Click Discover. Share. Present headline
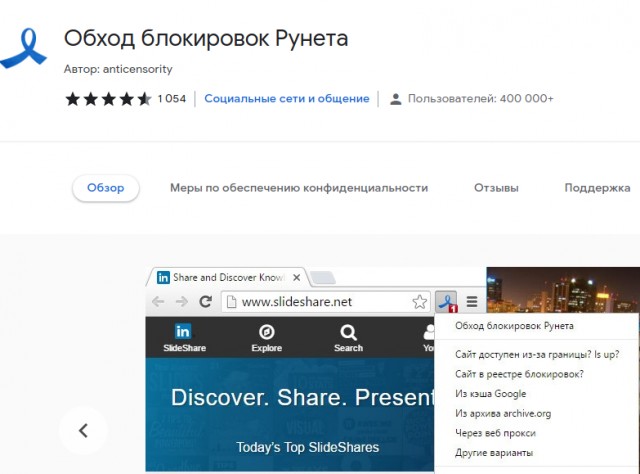The width and height of the screenshot is (640, 474). 302,397
